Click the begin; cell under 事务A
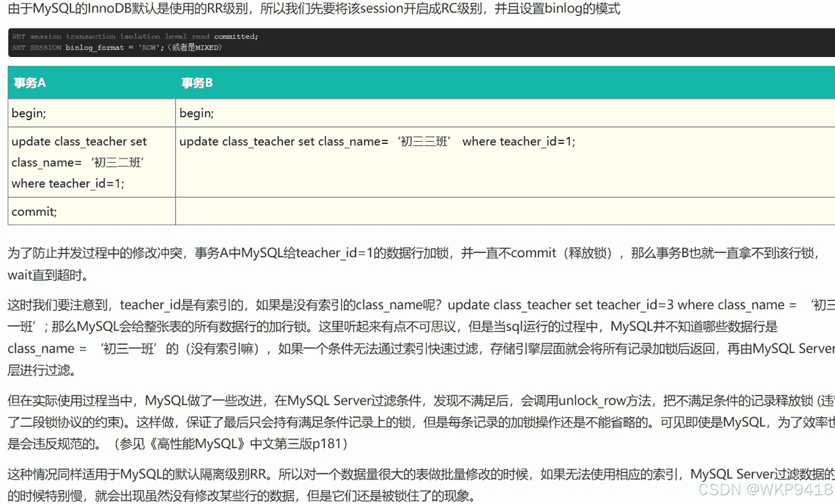 29,113
